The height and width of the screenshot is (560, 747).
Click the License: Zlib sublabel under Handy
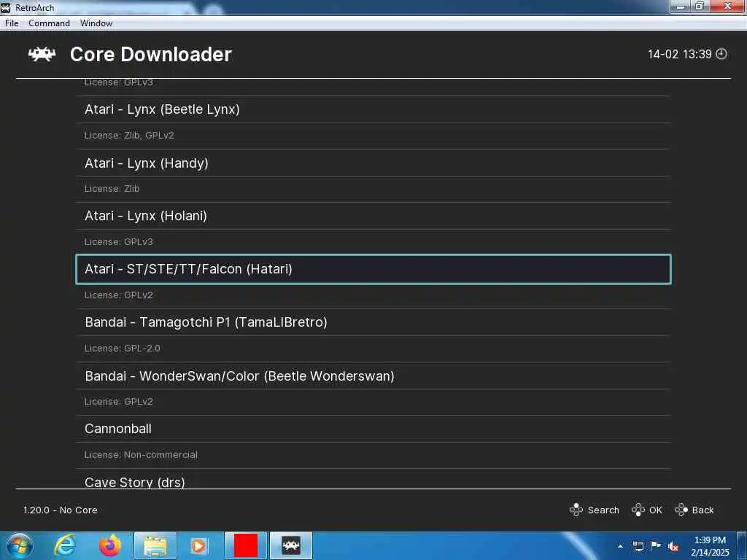112,189
